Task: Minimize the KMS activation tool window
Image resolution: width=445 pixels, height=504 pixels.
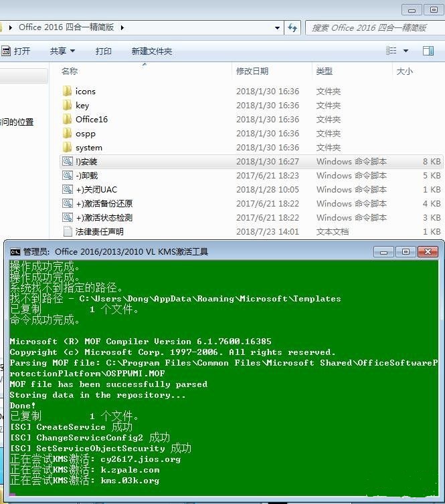Action: coord(383,252)
